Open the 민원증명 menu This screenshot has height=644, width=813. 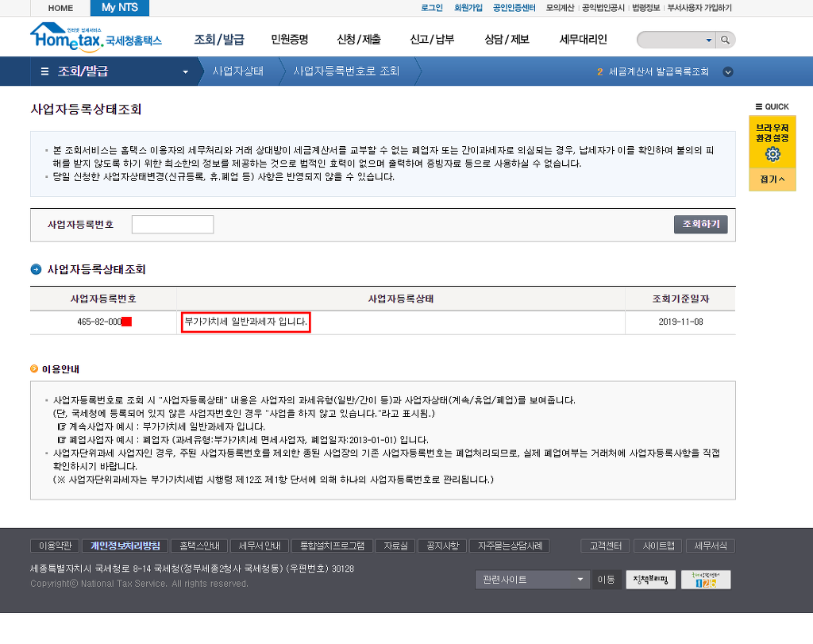289,40
